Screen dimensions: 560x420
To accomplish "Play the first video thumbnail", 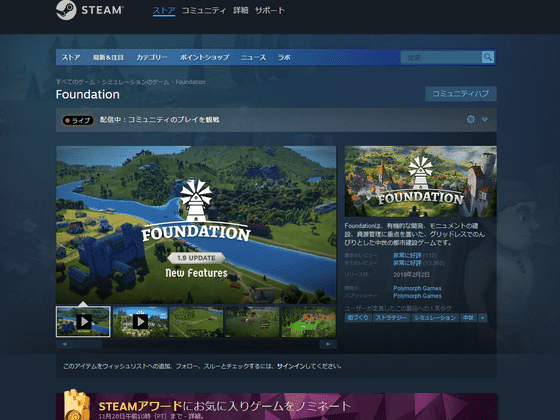I will click(83, 321).
